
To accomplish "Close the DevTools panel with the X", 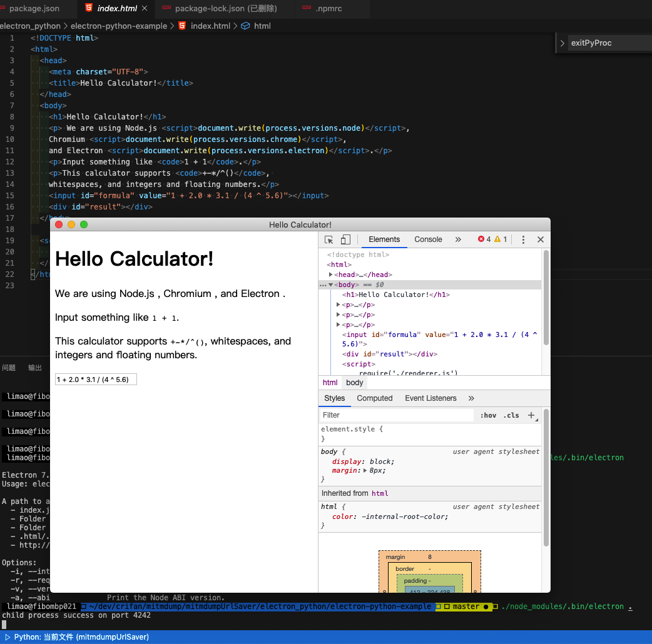I will pyautogui.click(x=541, y=239).
